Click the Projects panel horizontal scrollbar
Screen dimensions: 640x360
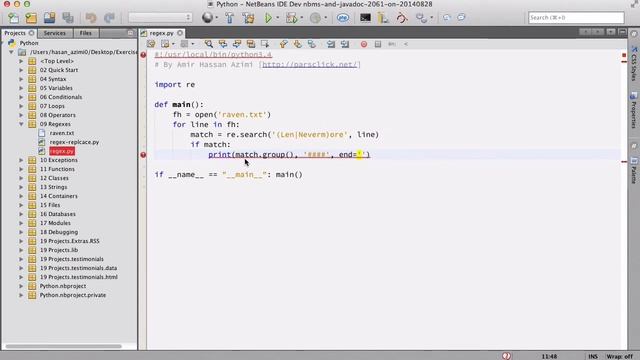click(63, 346)
